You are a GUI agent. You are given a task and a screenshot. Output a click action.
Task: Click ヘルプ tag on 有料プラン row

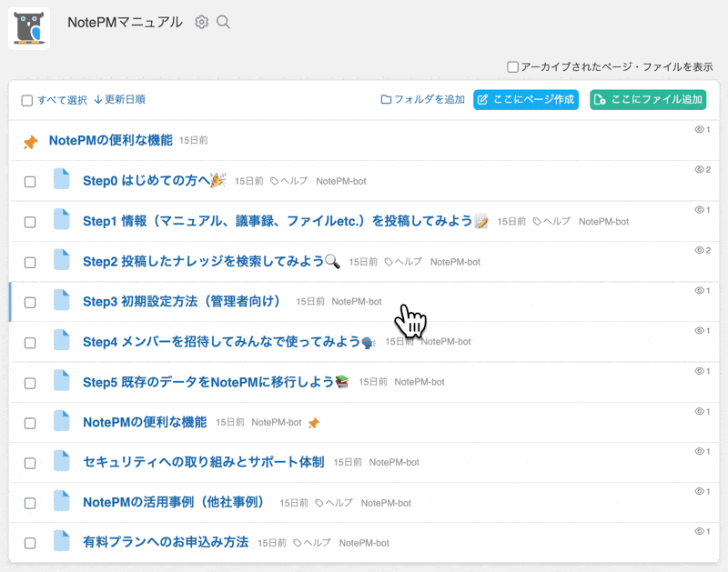click(312, 542)
